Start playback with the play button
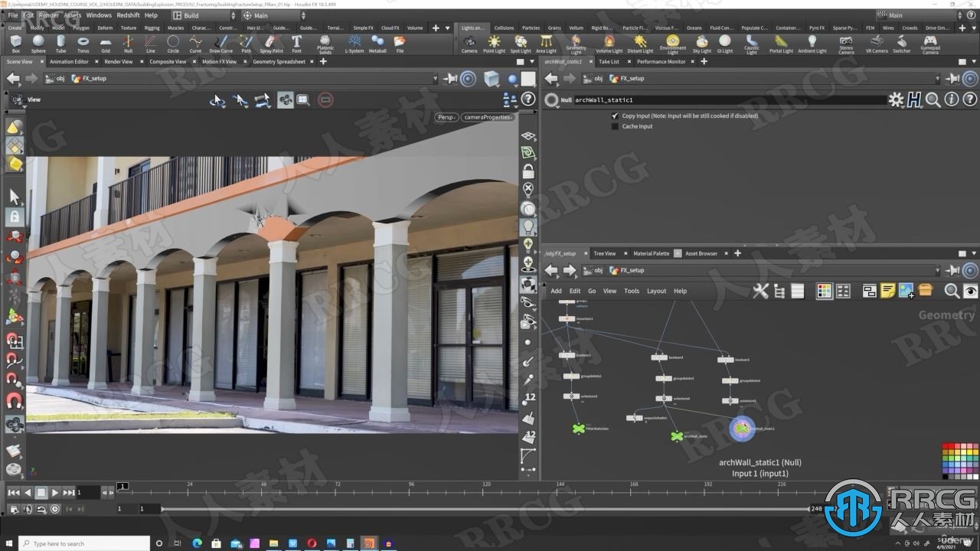Screen dimensions: 980x551 pos(54,493)
